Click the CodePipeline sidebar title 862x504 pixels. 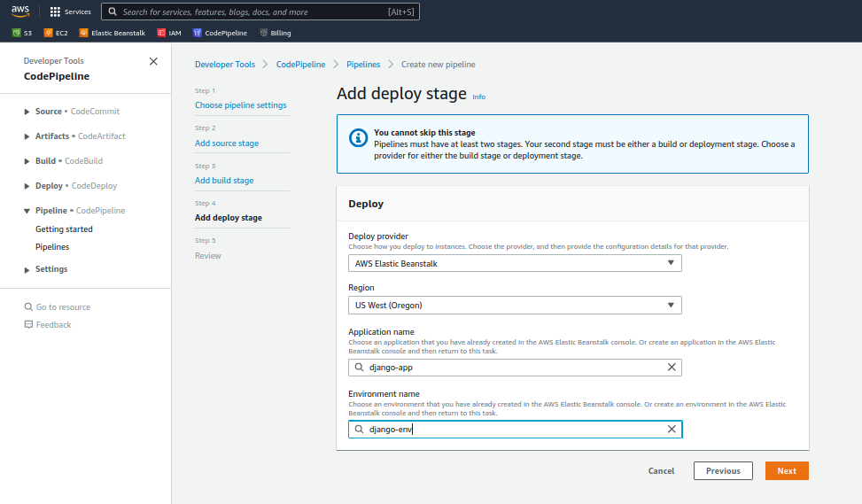pyautogui.click(x=57, y=76)
